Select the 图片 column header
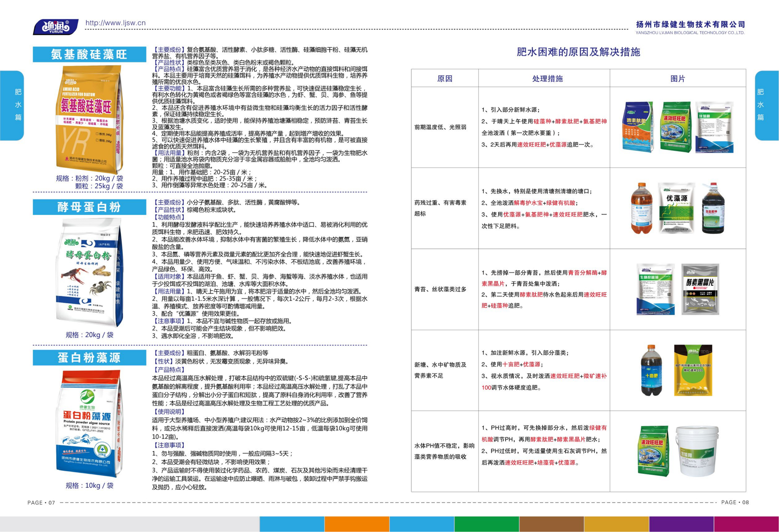Image resolution: width=779 pixels, height=532 pixels. click(x=678, y=78)
